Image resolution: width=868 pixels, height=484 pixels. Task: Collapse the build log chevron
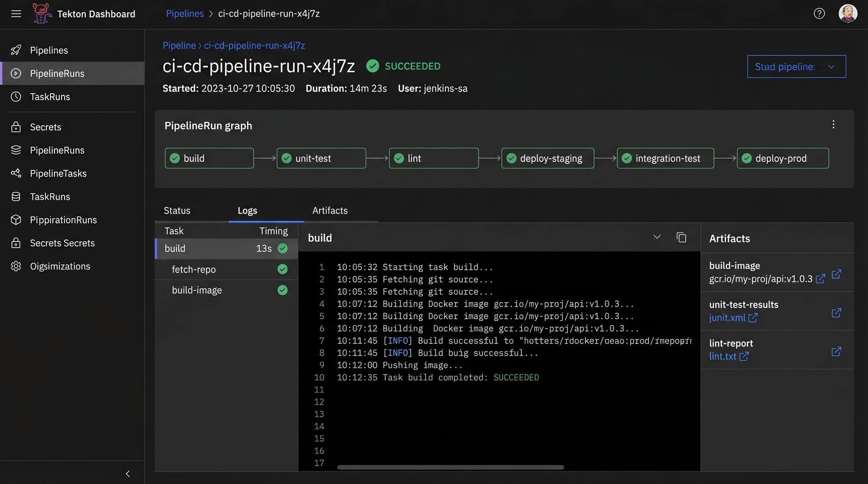(x=657, y=237)
